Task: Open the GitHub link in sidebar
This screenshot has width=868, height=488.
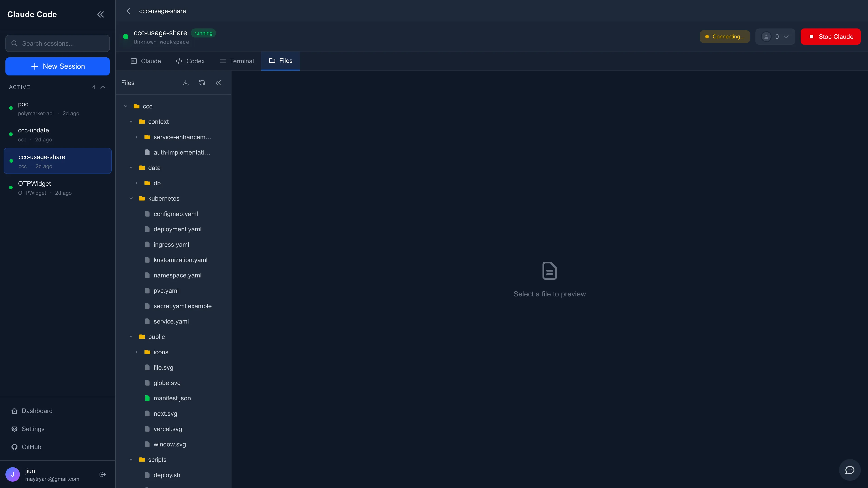Action: (x=31, y=447)
